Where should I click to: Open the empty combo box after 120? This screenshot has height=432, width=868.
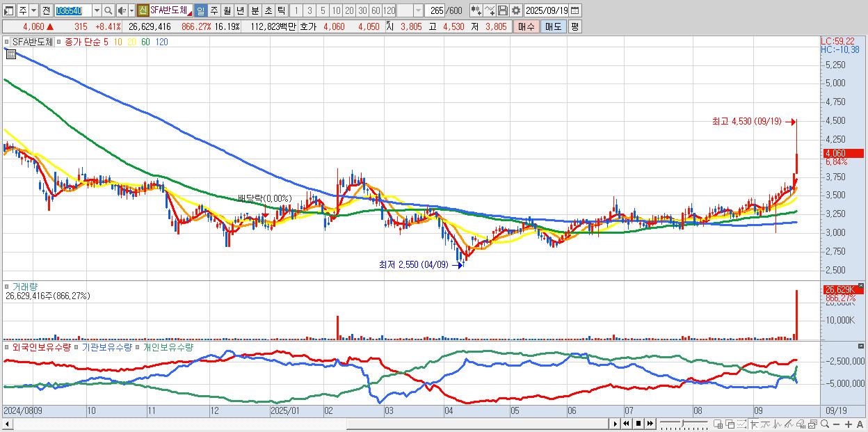click(410, 10)
